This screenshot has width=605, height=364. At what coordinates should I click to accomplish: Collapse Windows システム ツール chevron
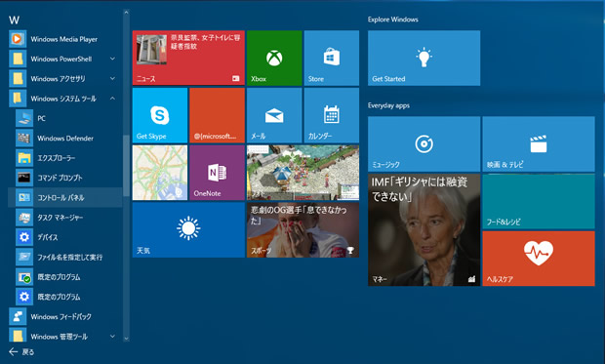pyautogui.click(x=112, y=99)
